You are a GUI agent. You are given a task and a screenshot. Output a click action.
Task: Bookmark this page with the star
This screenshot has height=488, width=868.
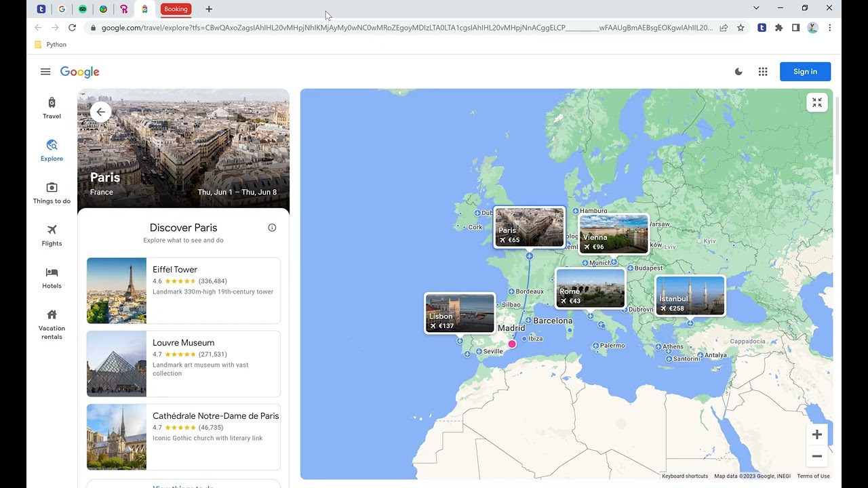tap(741, 28)
